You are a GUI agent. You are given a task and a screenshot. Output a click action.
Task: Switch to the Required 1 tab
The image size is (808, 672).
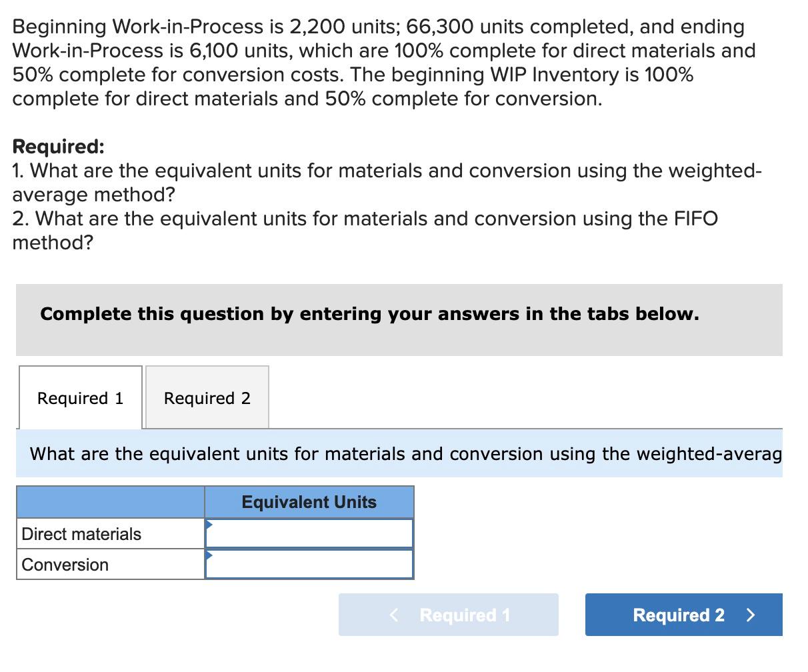(80, 398)
